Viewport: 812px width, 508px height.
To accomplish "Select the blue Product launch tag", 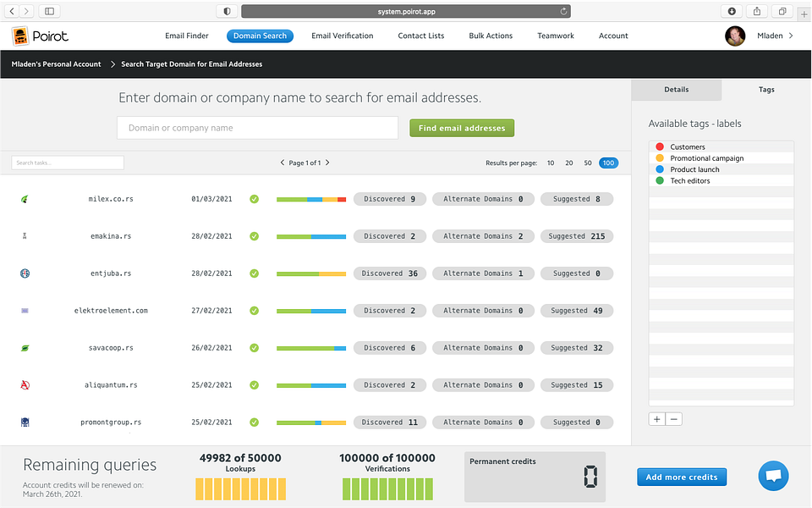I will tap(721, 169).
